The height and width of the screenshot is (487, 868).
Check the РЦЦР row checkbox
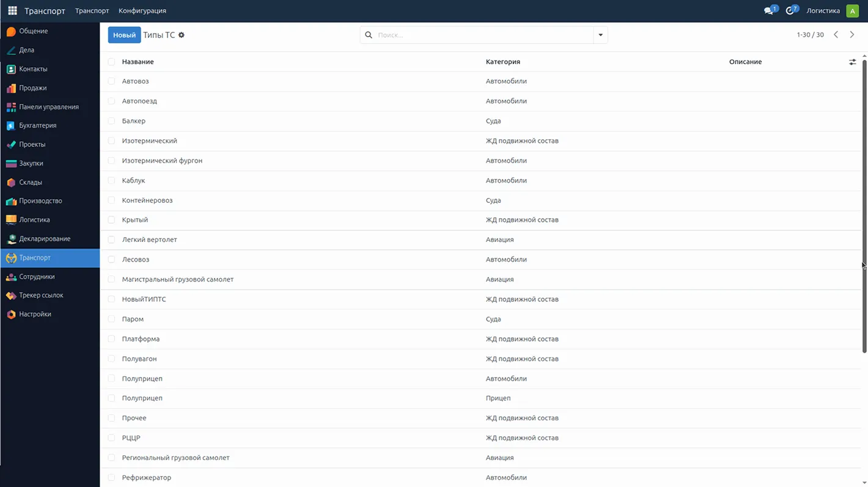[111, 438]
